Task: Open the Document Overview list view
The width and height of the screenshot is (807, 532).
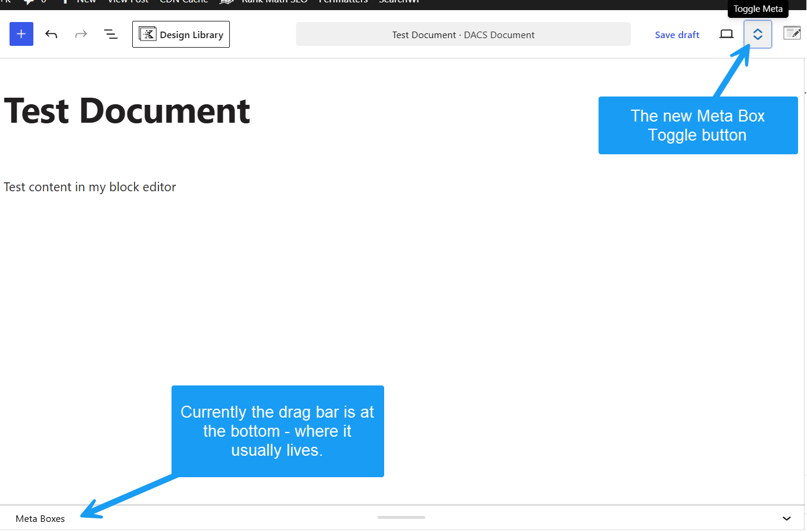Action: pyautogui.click(x=111, y=35)
